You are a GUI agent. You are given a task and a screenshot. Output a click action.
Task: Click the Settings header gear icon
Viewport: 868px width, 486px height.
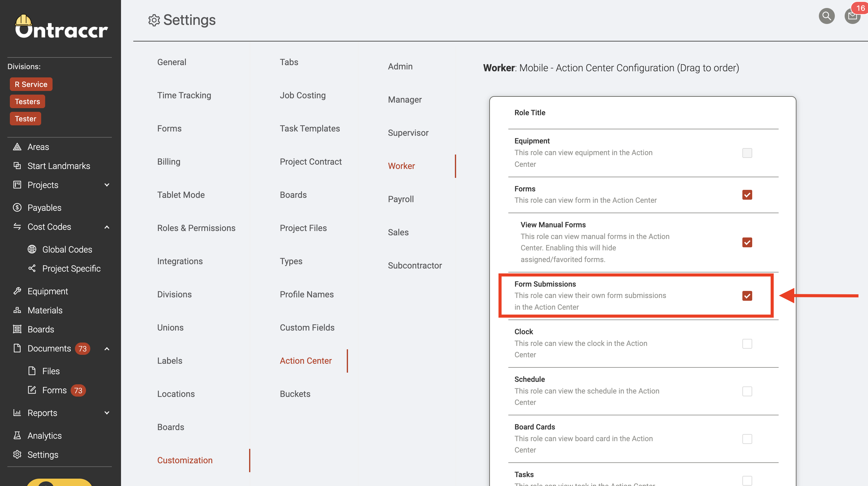pyautogui.click(x=154, y=20)
